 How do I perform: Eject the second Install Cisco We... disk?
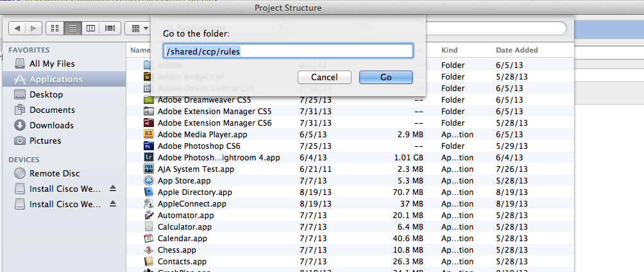(x=113, y=204)
